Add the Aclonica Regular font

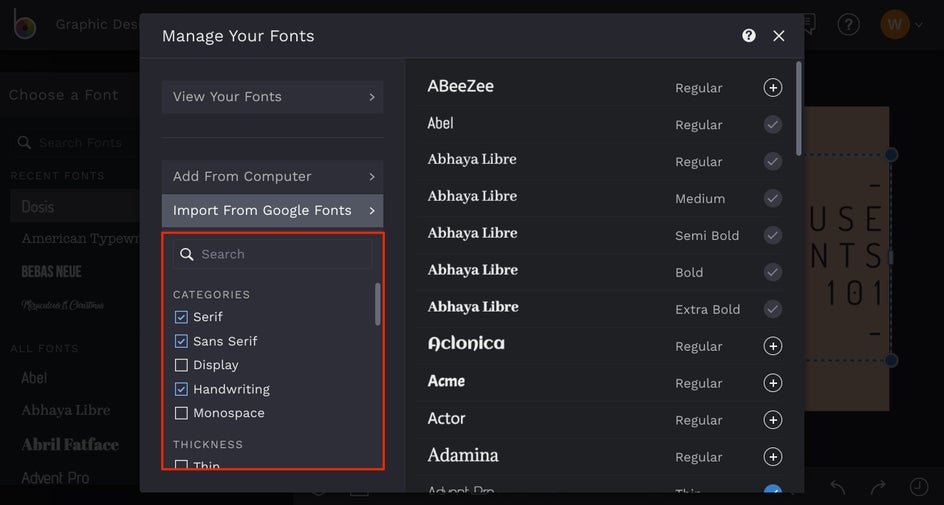(x=772, y=346)
